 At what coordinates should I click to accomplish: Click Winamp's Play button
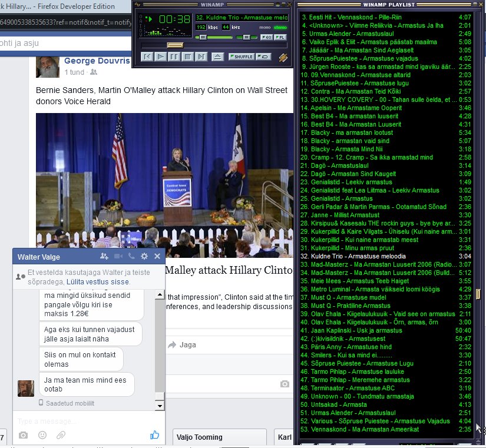point(161,57)
